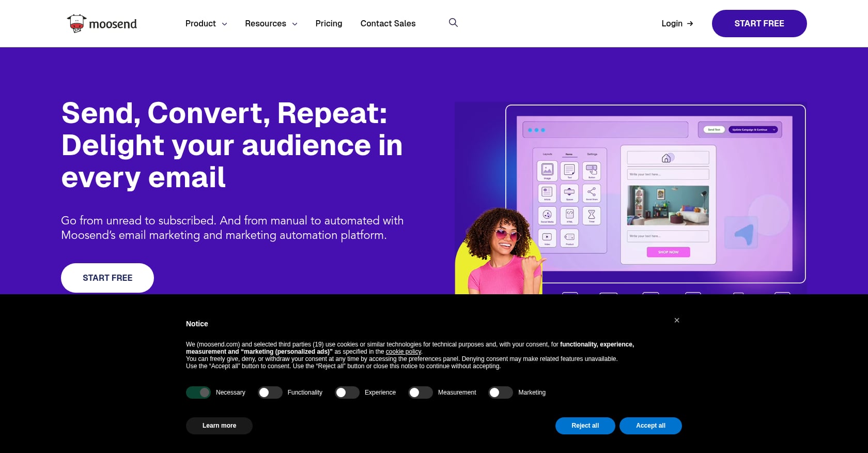Open Contact Sales in the navigation
The width and height of the screenshot is (868, 453).
[x=388, y=24]
